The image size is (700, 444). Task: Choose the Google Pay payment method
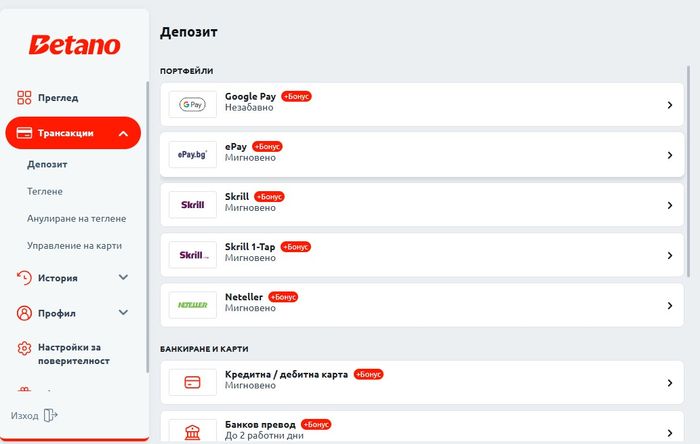[422, 104]
